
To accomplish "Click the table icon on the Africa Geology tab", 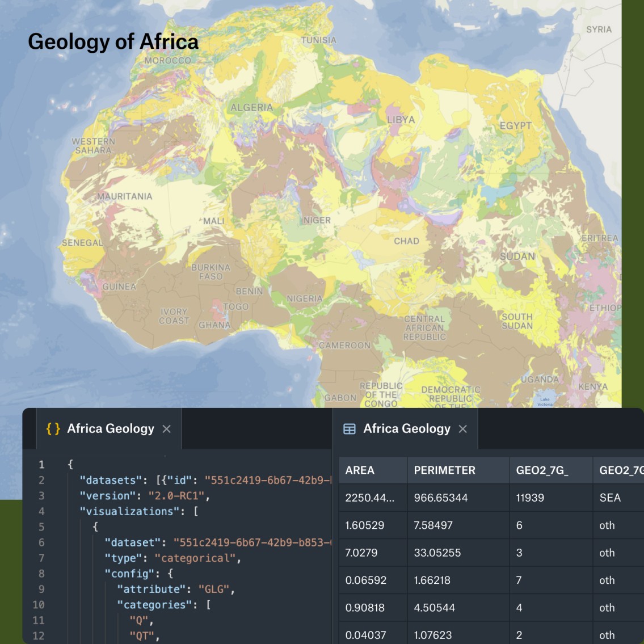I will (x=349, y=429).
